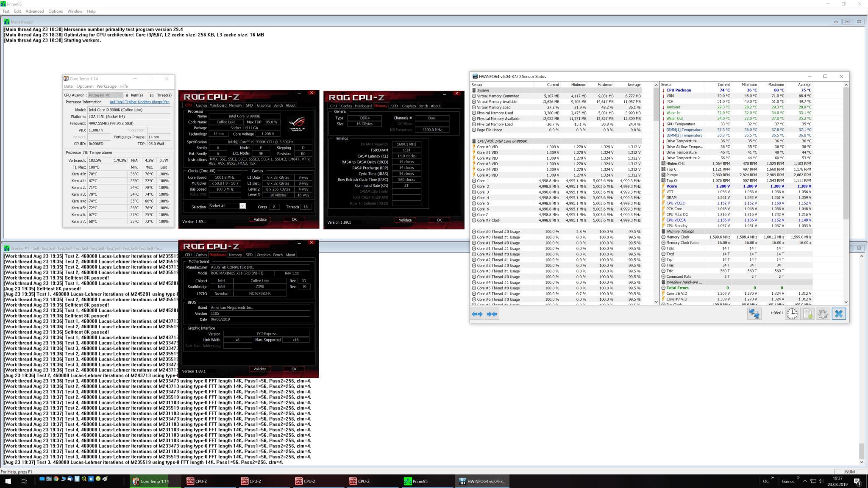Select Physical Memory Used row in HWiNFO
This screenshot has height=488, width=868.
pos(556,113)
